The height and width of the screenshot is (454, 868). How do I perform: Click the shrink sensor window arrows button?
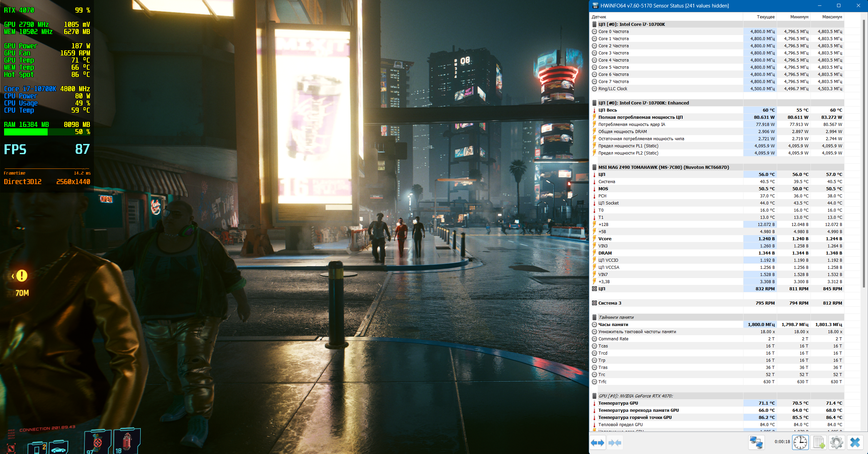(615, 443)
